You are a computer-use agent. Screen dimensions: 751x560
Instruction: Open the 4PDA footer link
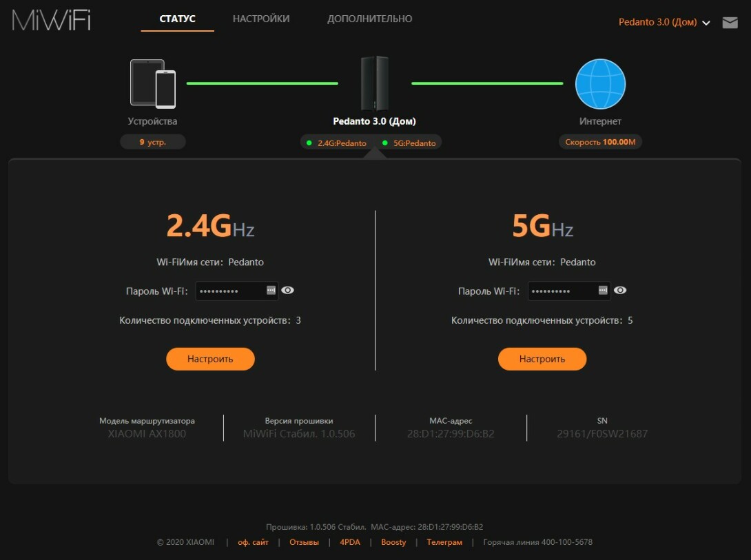[x=349, y=542]
